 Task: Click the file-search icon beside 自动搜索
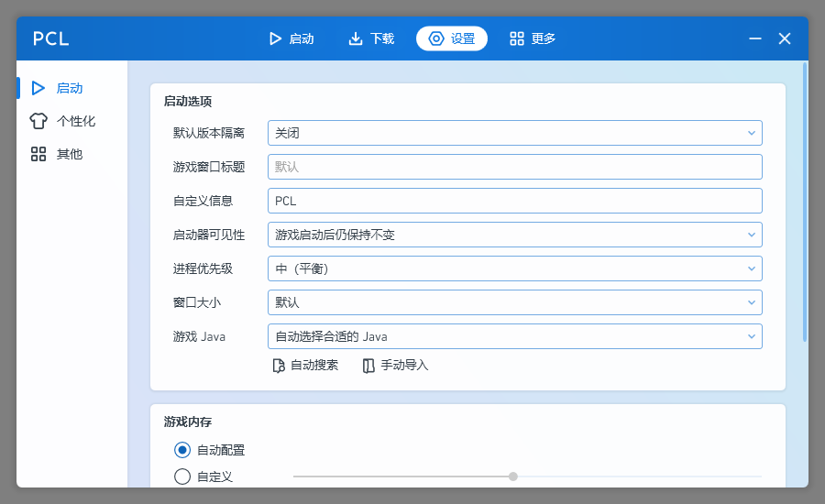pyautogui.click(x=279, y=366)
